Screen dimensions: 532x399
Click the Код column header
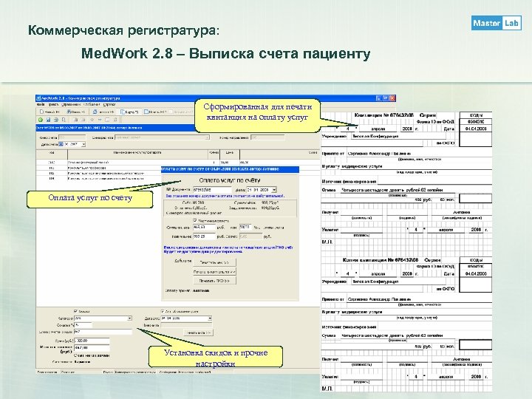(52, 154)
